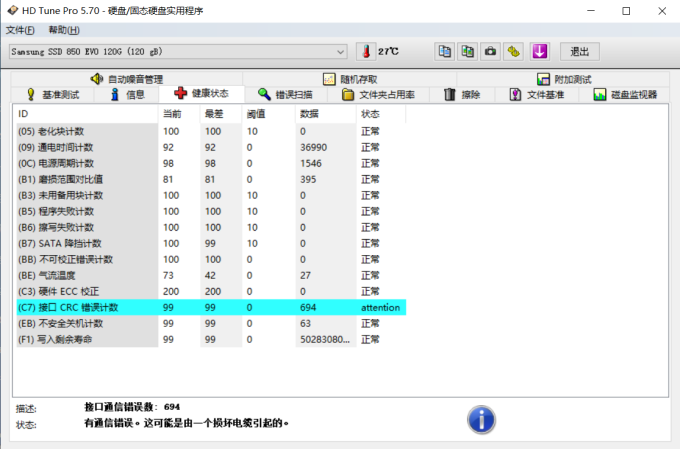The image size is (680, 449).
Task: Click the thermometer temperature icon
Action: [366, 51]
